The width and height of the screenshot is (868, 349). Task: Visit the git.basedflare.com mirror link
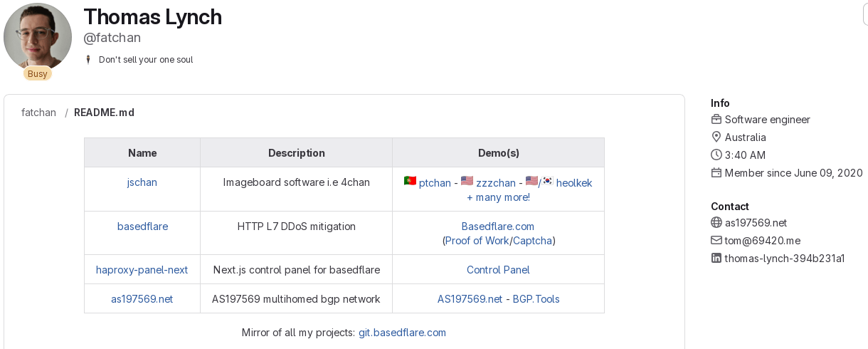click(402, 333)
